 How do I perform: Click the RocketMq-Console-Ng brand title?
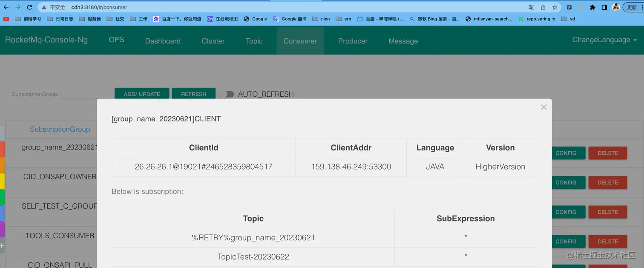pyautogui.click(x=46, y=40)
